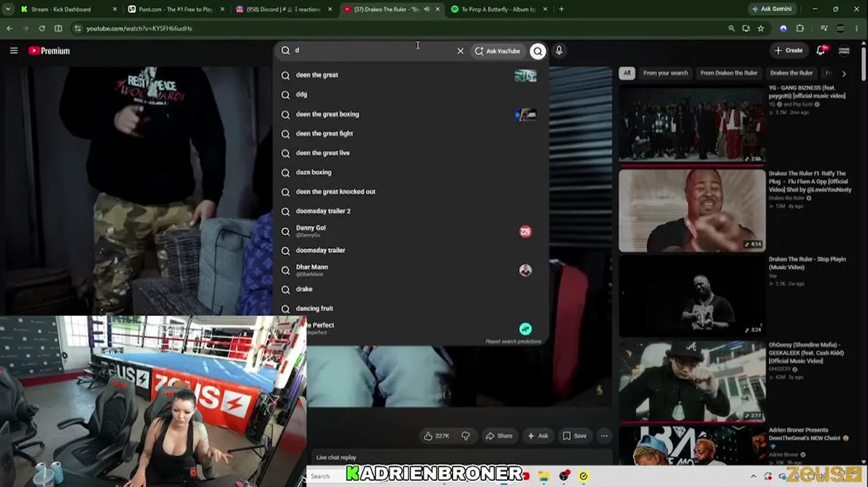Mute the Drakeo The Ruler tab audio
Image resolution: width=868 pixels, height=487 pixels.
pos(427,9)
